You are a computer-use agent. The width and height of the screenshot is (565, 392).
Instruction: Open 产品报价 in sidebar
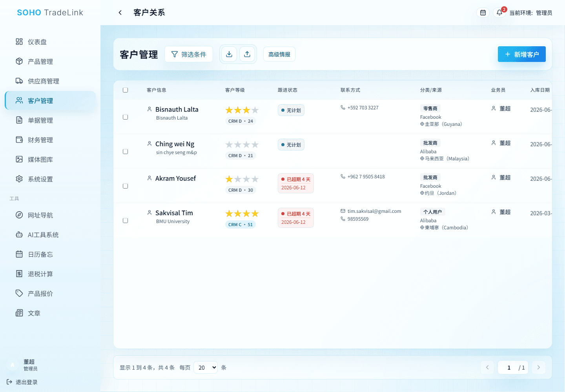point(50,293)
